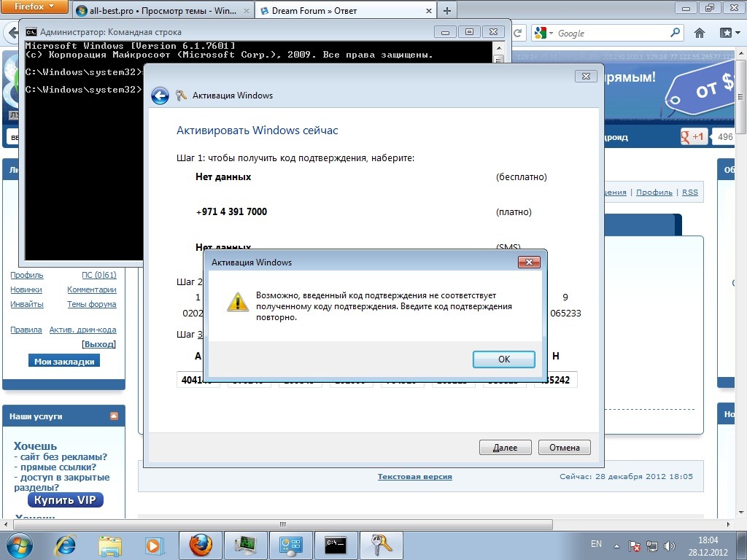The height and width of the screenshot is (560, 747).
Task: Reload the current page in Firefox
Action: (x=518, y=33)
